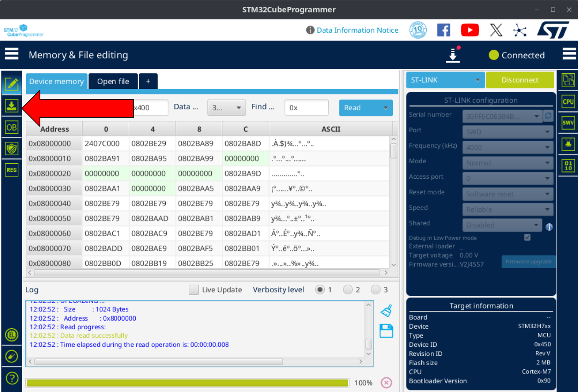Open the Erasing & Programming download icon
Viewport: 578px width, 392px height.
12,106
